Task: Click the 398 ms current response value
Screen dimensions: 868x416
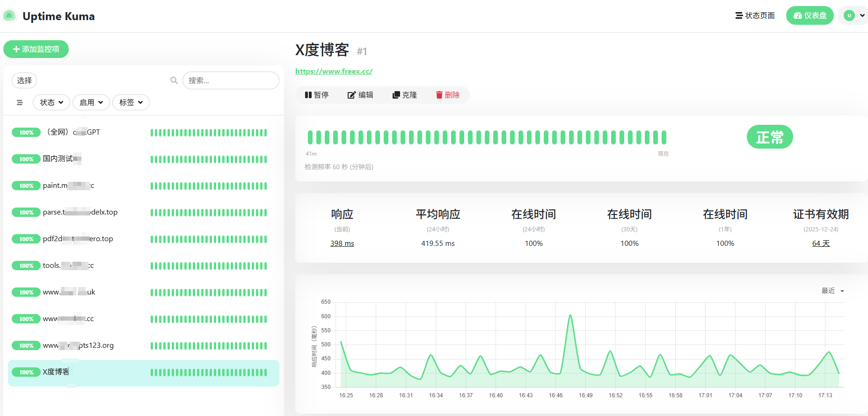Action: point(342,244)
